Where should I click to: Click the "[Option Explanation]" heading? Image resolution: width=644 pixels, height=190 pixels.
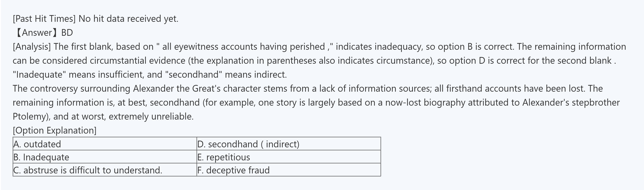pyautogui.click(x=54, y=130)
